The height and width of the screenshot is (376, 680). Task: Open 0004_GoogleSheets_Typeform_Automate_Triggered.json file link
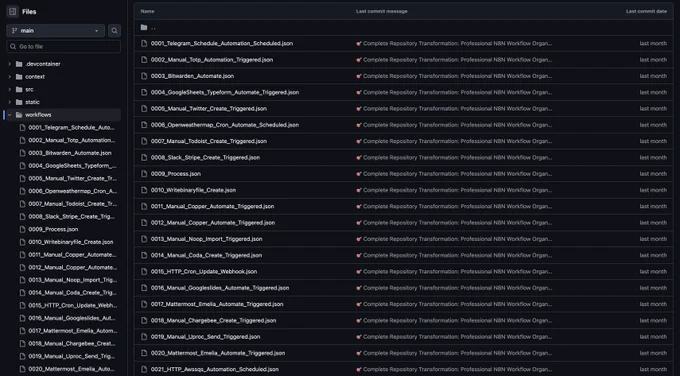tap(225, 92)
